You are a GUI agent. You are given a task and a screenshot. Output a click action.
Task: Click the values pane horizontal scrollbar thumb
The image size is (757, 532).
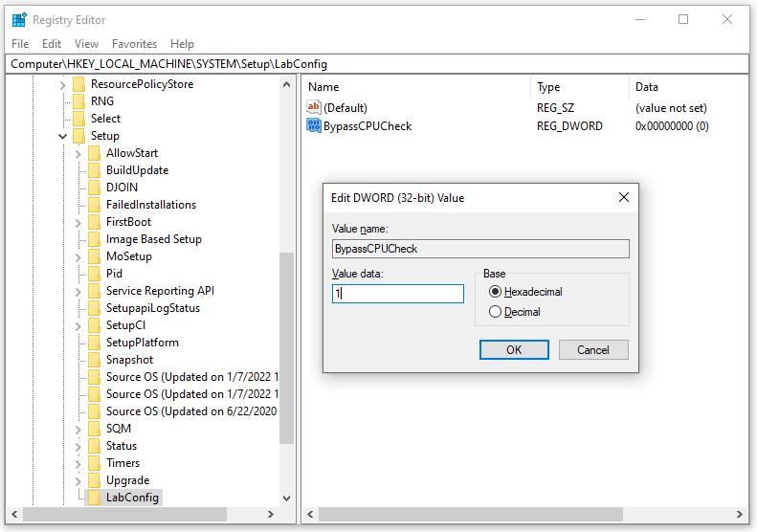coord(470,514)
